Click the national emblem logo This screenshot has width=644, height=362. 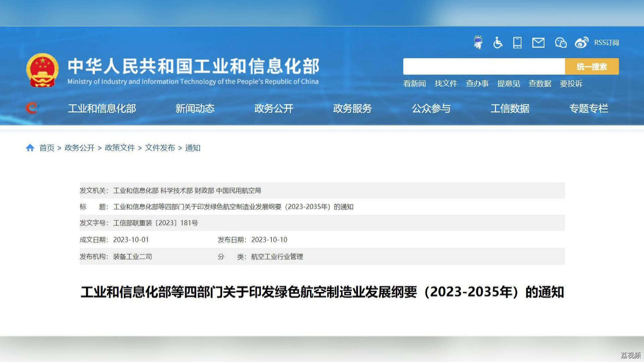pos(42,70)
